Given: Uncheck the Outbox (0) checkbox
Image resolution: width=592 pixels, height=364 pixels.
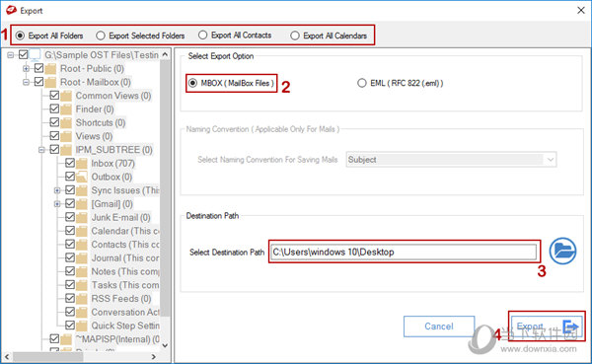Looking at the screenshot, I should click(x=70, y=177).
